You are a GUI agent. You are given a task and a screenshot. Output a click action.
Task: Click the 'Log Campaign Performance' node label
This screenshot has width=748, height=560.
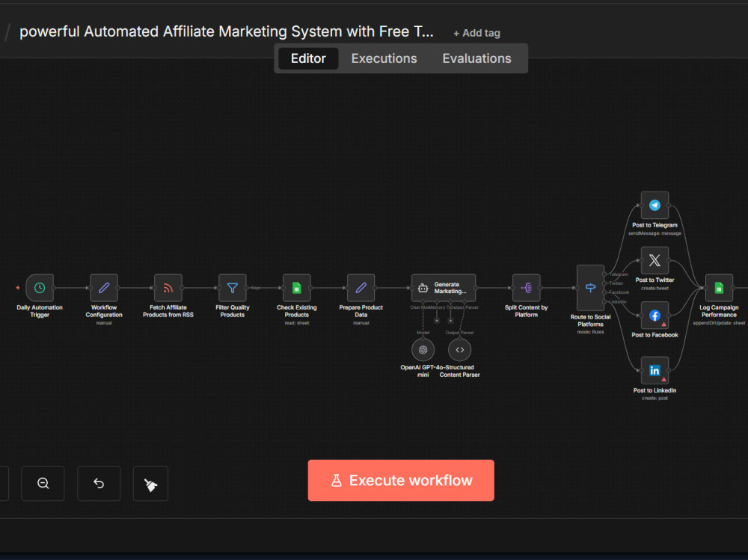[719, 311]
